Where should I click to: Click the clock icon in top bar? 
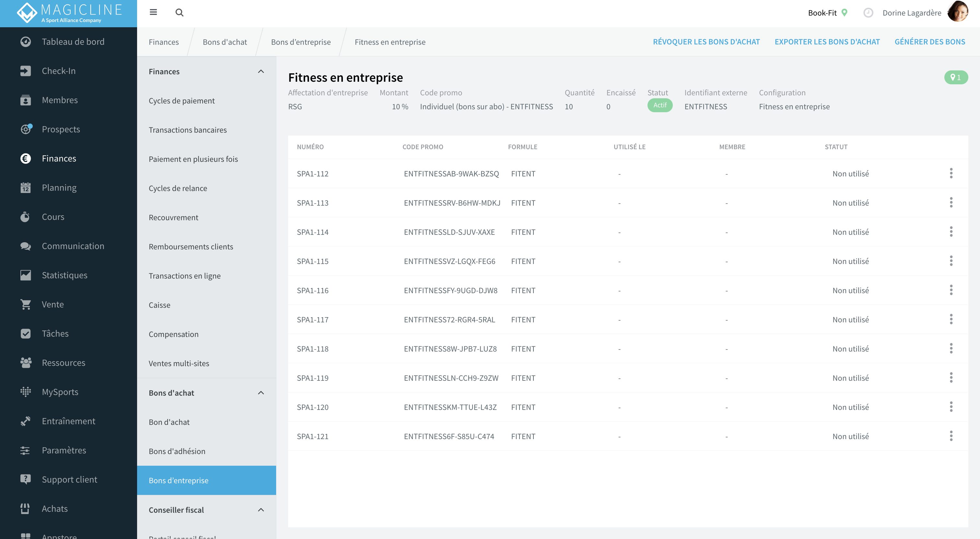pos(868,13)
